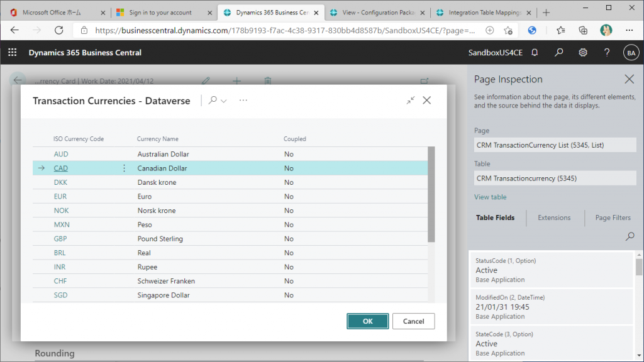The image size is (644, 362).
Task: Open the BA user account avatar
Action: 631,53
